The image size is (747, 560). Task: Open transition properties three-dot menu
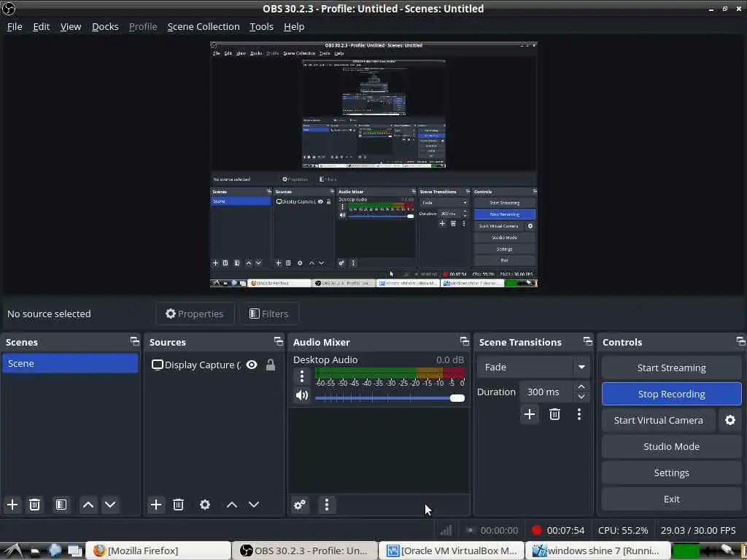coord(579,414)
